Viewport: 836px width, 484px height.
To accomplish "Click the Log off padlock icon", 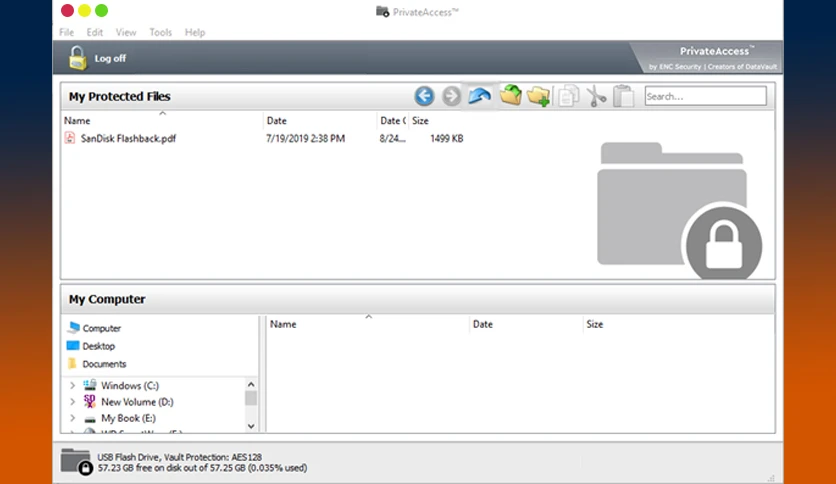I will click(x=77, y=58).
